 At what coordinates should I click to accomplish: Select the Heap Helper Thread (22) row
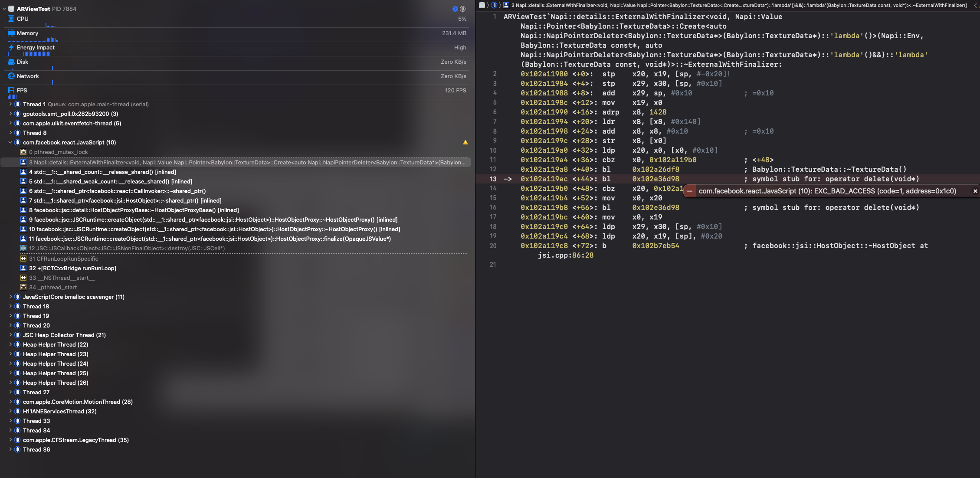click(x=56, y=344)
